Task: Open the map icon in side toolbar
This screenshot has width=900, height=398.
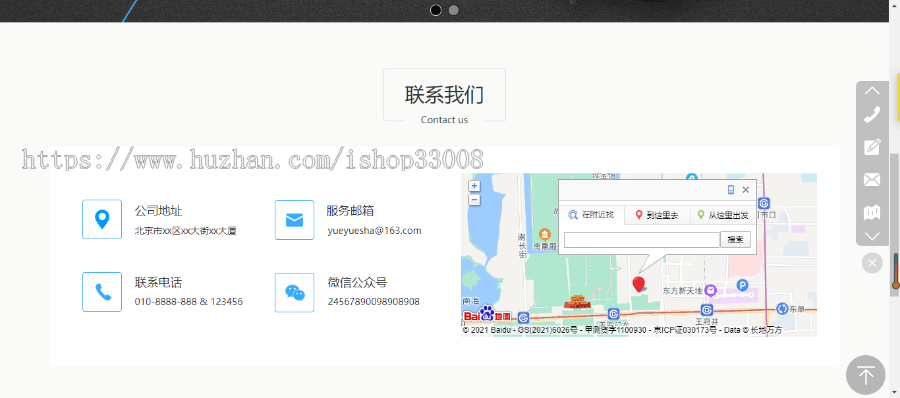Action: click(x=872, y=212)
